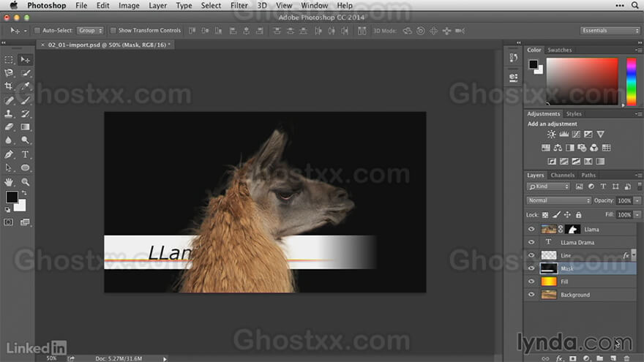
Task: Select the Rectangular Marquee tool
Action: point(9,59)
